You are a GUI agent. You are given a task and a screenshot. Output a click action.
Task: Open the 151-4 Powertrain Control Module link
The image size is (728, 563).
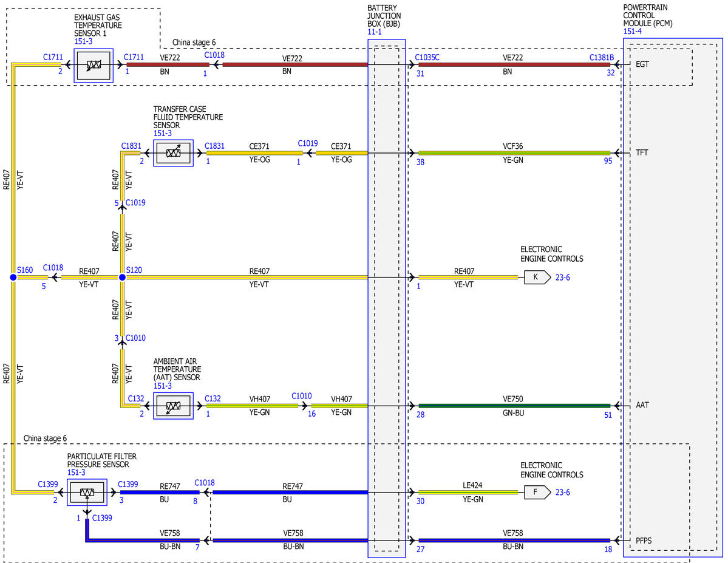coord(632,32)
